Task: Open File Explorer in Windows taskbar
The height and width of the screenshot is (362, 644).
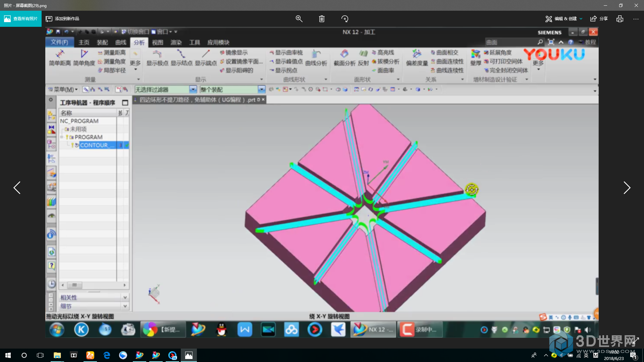Action: click(57, 355)
